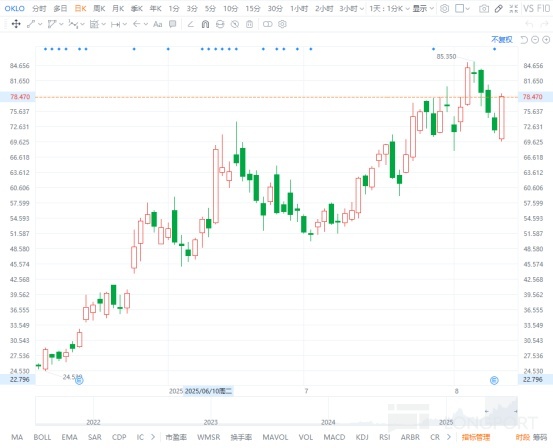Toggle the EMA overlay indicator

point(69,437)
